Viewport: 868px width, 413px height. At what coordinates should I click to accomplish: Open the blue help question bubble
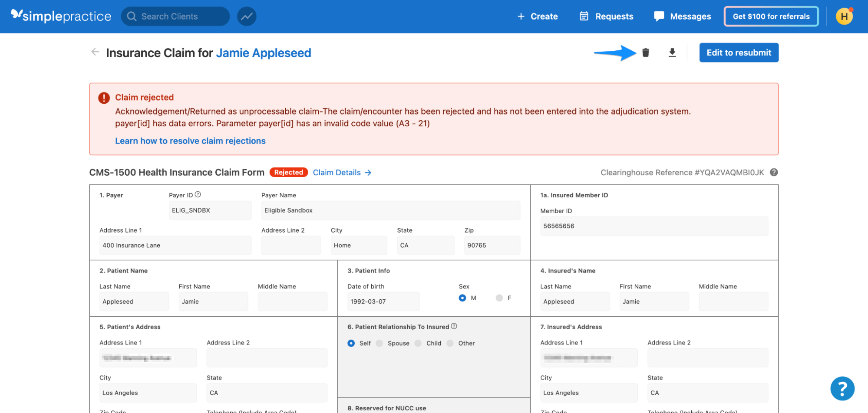point(842,388)
